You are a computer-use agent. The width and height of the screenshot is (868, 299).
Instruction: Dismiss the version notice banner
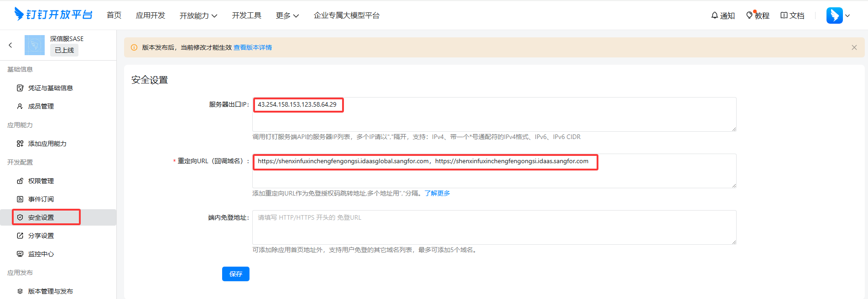coord(854,47)
